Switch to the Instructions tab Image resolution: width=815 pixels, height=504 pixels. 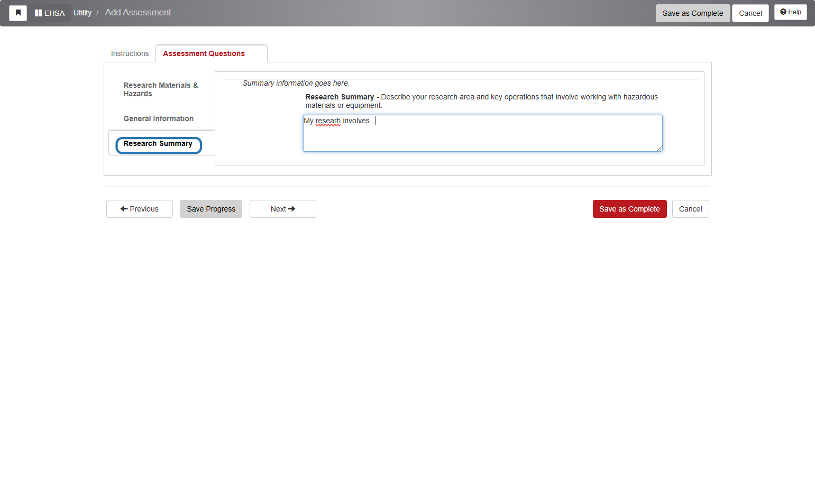(130, 53)
